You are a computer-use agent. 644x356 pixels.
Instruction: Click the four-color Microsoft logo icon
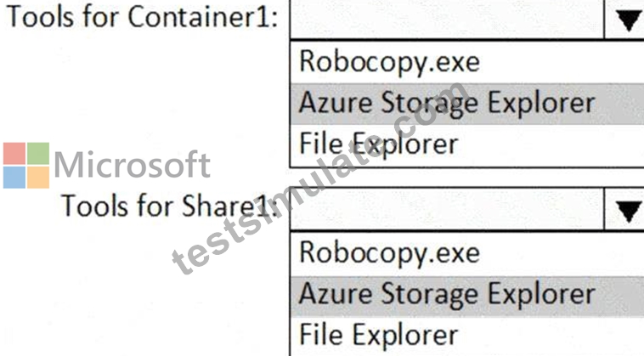coord(26,166)
